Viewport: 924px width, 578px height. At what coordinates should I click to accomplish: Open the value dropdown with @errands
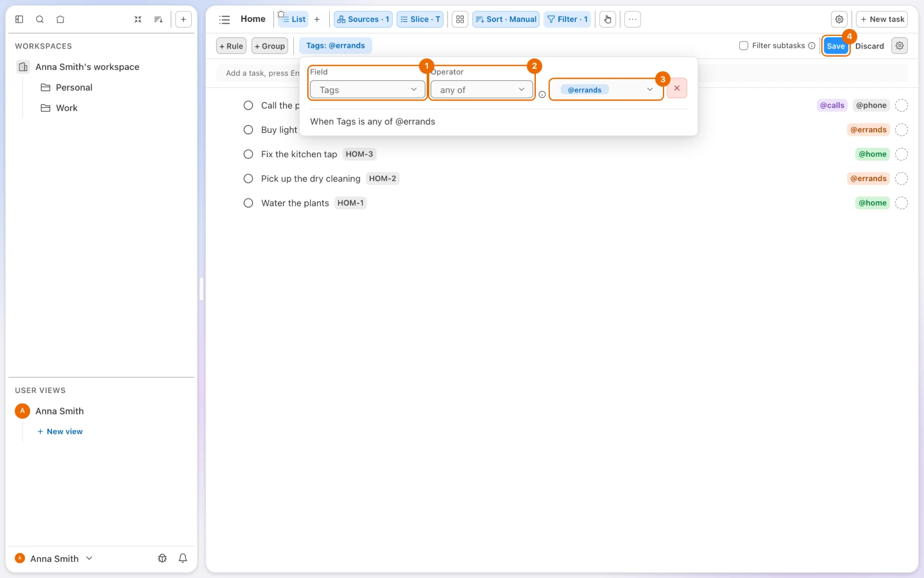(606, 90)
